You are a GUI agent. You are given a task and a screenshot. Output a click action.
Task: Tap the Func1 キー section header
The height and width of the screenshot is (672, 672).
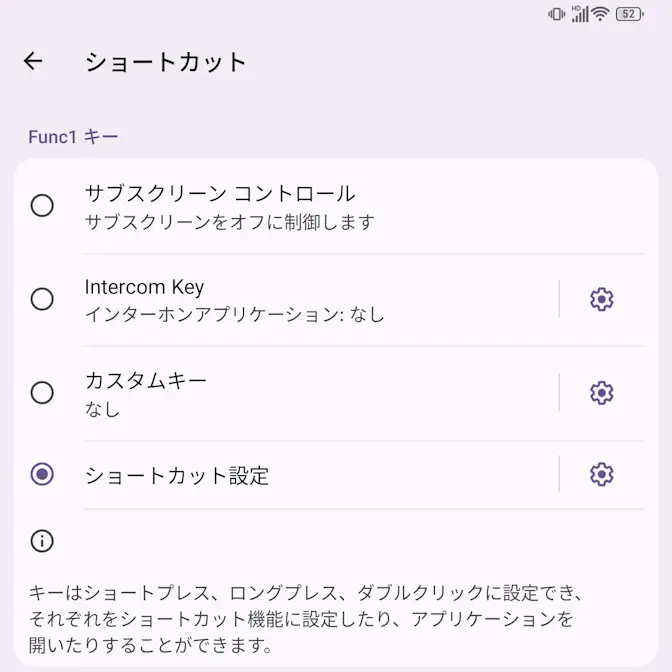pos(73,137)
